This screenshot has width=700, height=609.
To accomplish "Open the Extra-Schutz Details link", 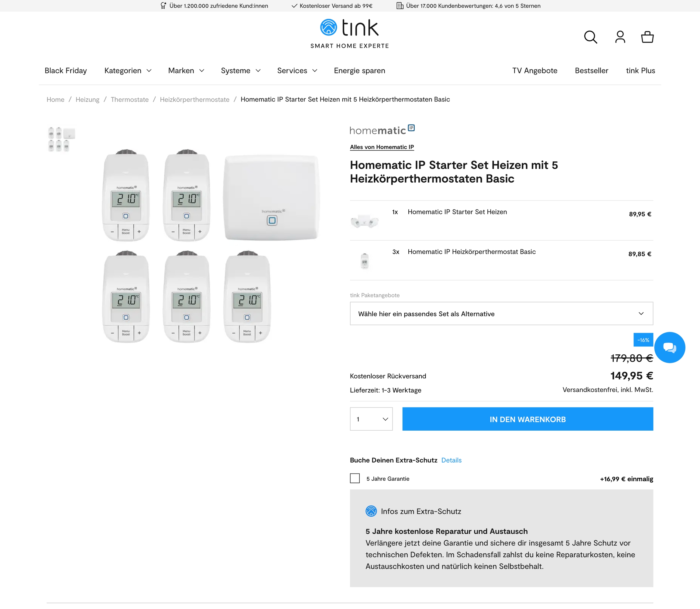I will [x=451, y=460].
